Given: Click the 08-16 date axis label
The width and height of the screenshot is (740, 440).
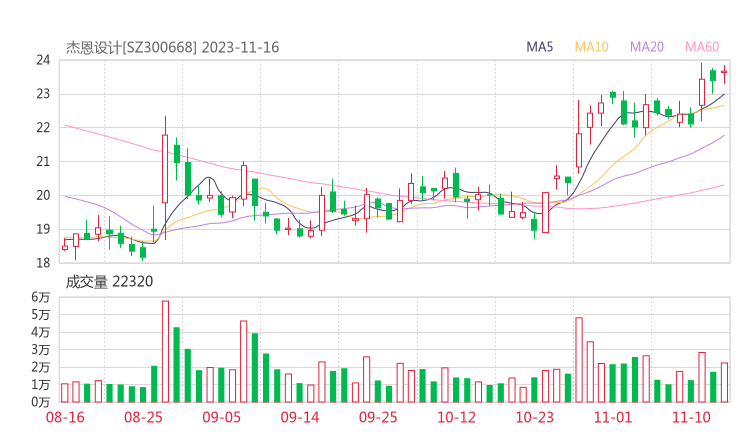Looking at the screenshot, I should pos(65,417).
